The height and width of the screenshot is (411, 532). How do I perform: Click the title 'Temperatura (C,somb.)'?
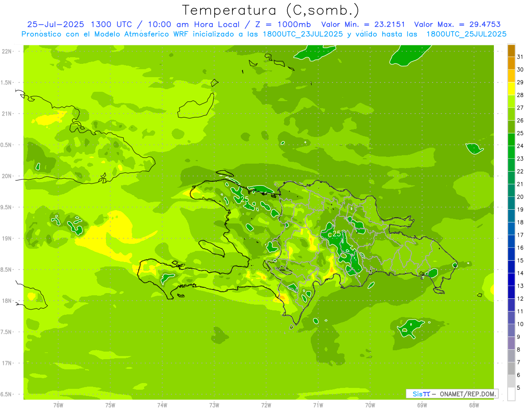coord(271,10)
